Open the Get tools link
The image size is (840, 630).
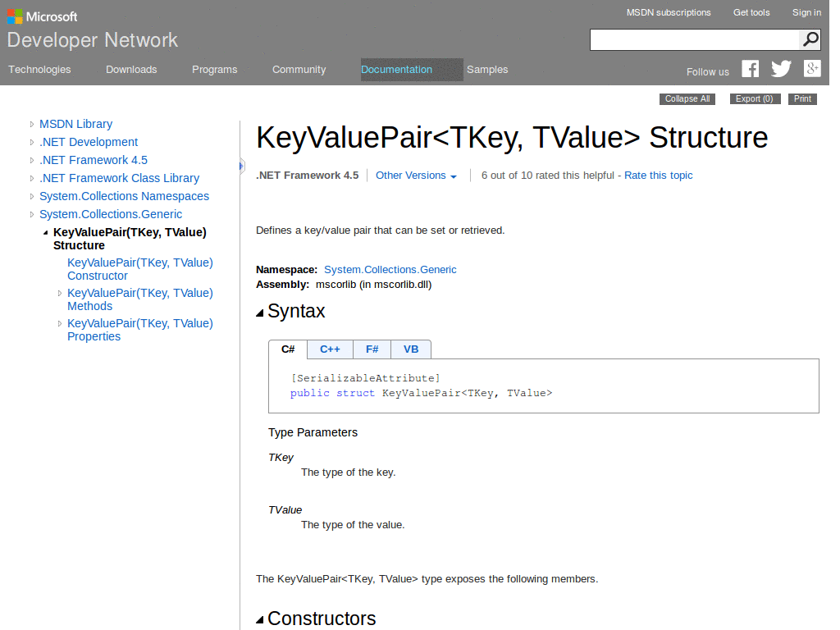(751, 12)
